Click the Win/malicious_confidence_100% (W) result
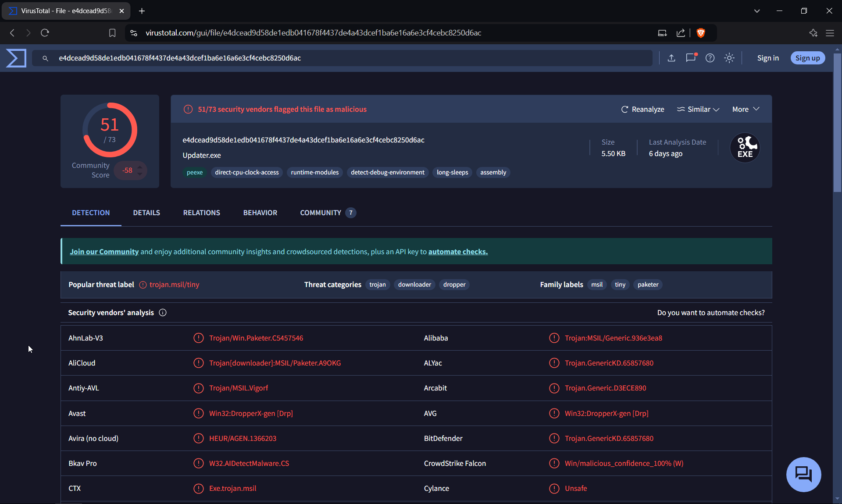Screen dimensions: 842x504 [624, 463]
